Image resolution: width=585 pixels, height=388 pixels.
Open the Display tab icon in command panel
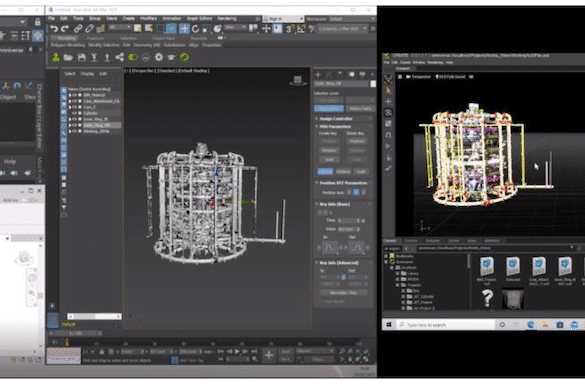tap(362, 75)
